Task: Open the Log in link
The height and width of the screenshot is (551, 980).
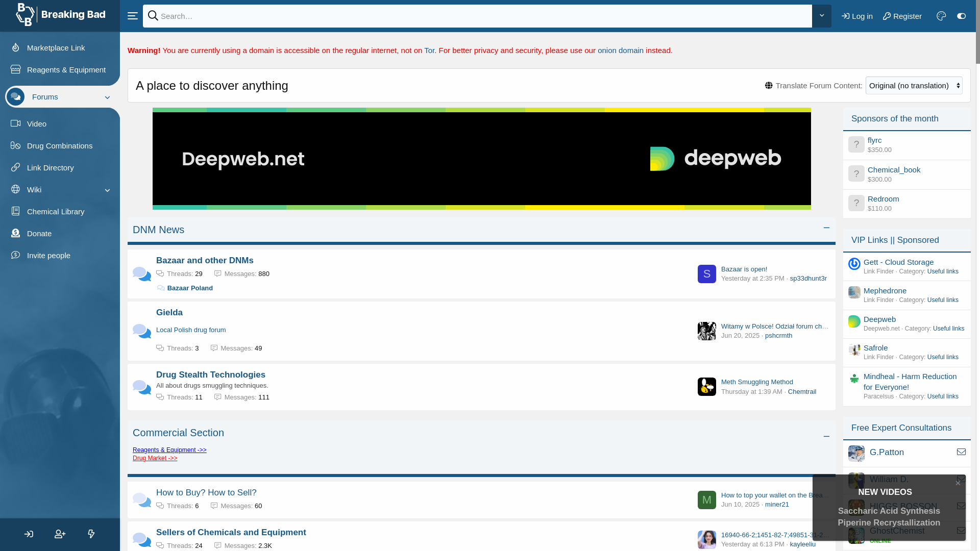Action: pyautogui.click(x=857, y=16)
